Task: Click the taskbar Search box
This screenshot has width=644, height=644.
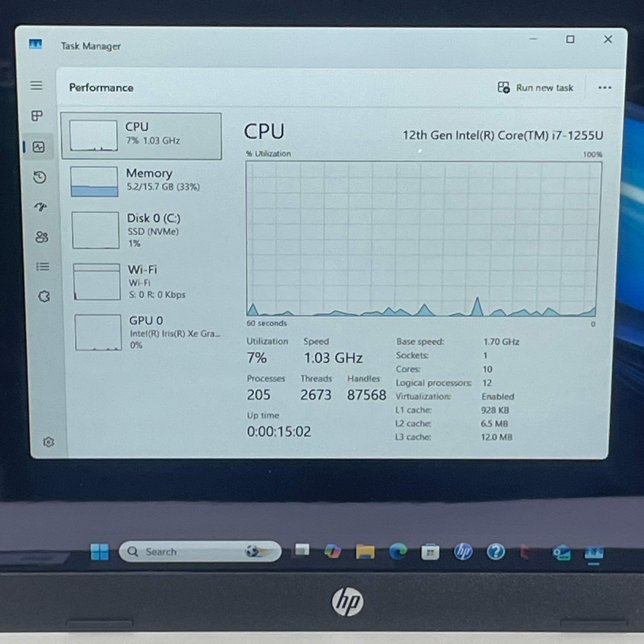Action: [x=200, y=551]
